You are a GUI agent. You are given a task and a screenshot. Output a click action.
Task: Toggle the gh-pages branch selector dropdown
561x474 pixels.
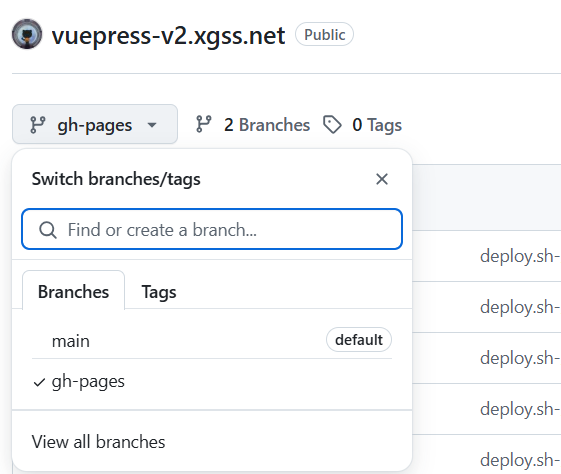coord(95,124)
